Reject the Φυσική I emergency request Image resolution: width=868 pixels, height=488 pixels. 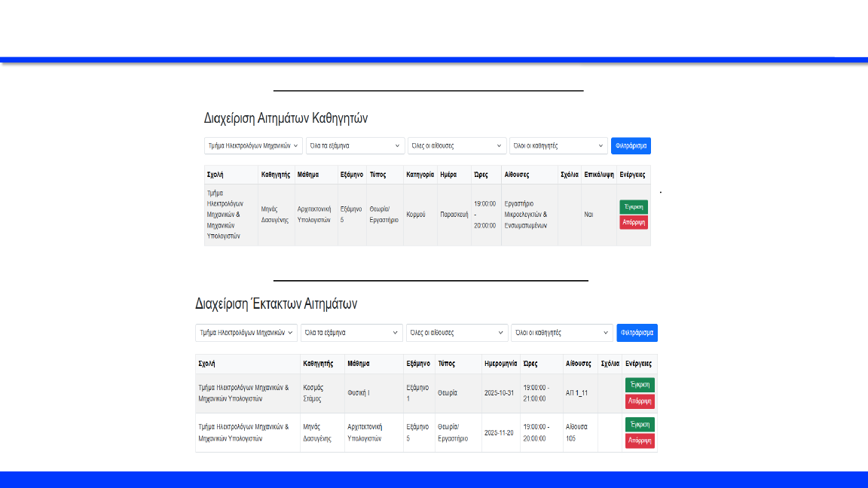point(640,401)
